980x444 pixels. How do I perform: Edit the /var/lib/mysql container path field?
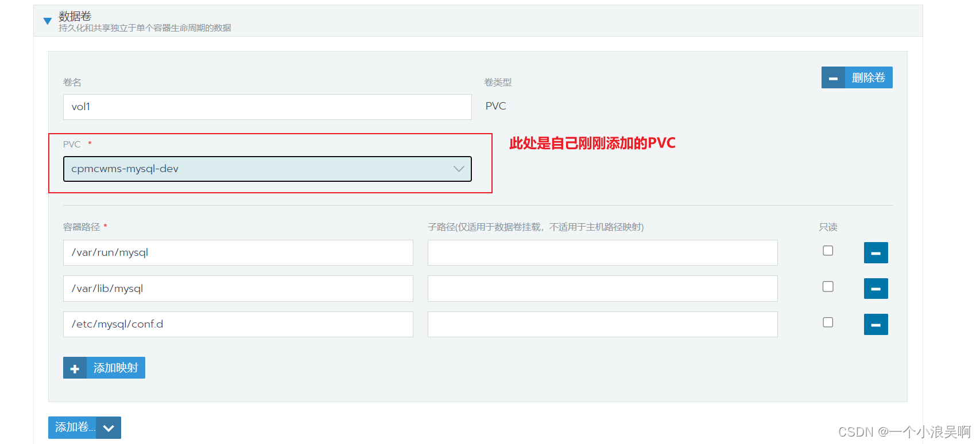pyautogui.click(x=238, y=289)
